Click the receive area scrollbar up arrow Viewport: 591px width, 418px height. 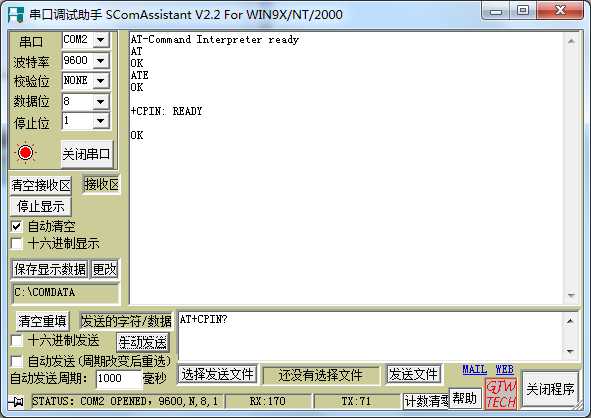[x=571, y=41]
